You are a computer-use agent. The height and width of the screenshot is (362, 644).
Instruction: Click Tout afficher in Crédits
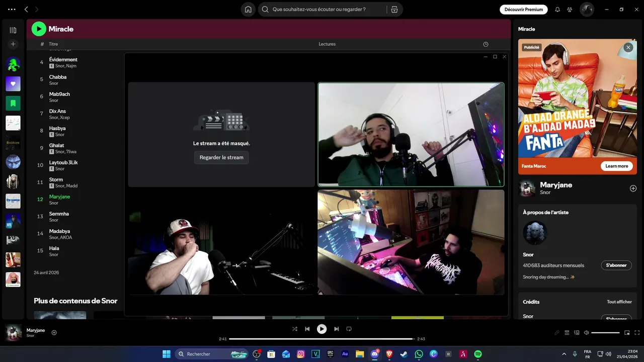(x=619, y=302)
